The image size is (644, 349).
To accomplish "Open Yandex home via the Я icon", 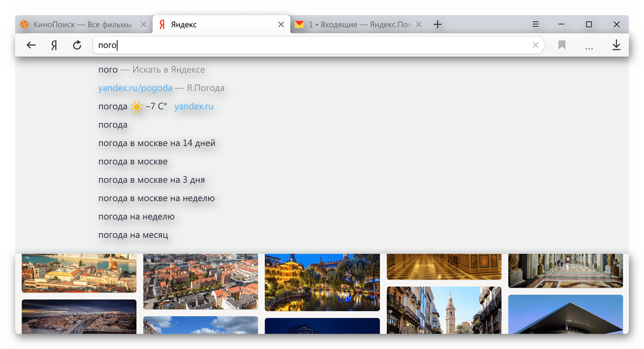I will tap(54, 45).
